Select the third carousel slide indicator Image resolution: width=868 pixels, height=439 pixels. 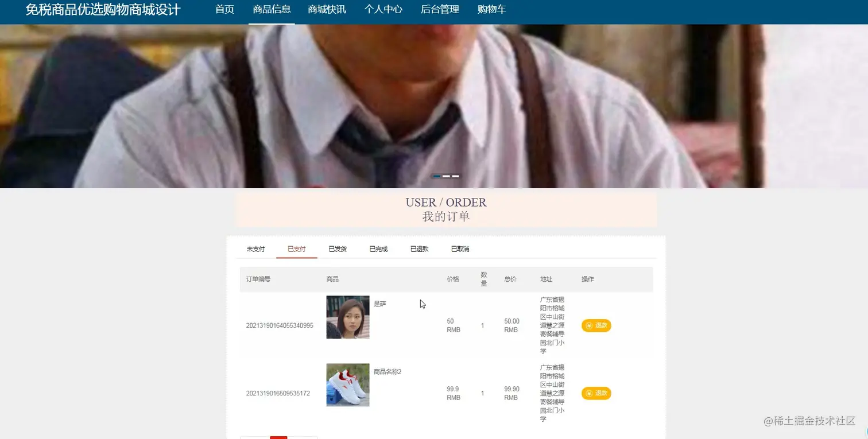click(455, 176)
